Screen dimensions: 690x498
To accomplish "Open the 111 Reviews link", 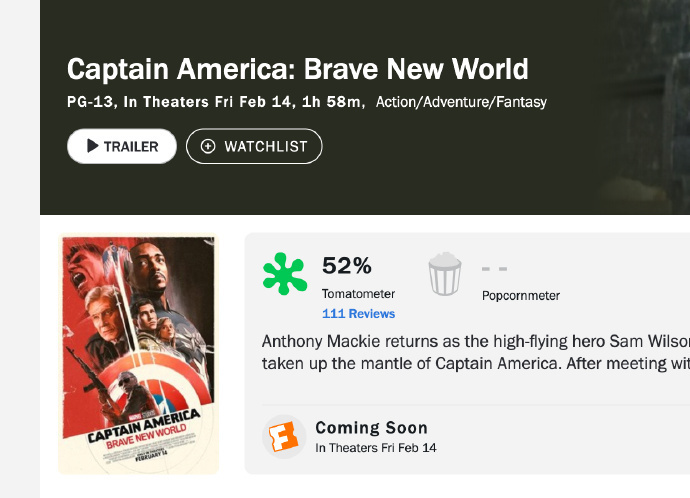I will (x=354, y=313).
